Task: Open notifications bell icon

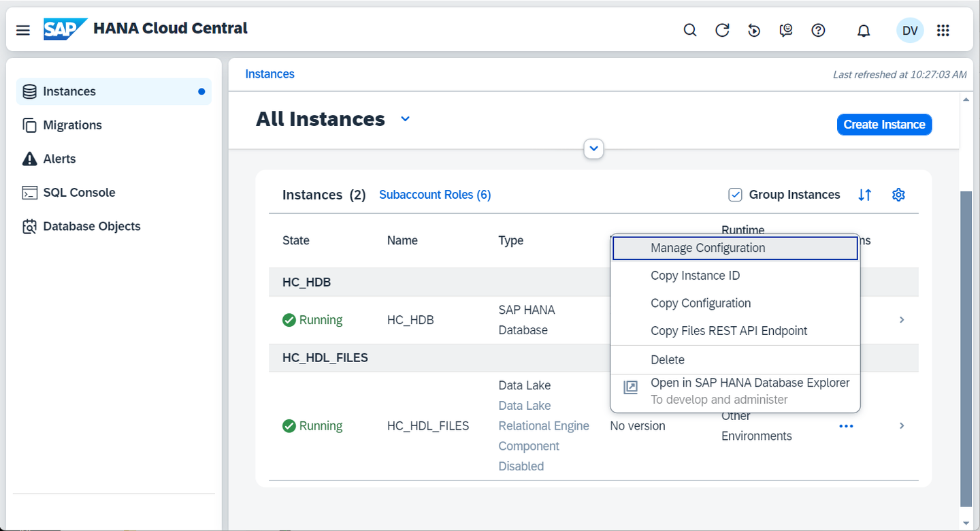Action: 864,31
